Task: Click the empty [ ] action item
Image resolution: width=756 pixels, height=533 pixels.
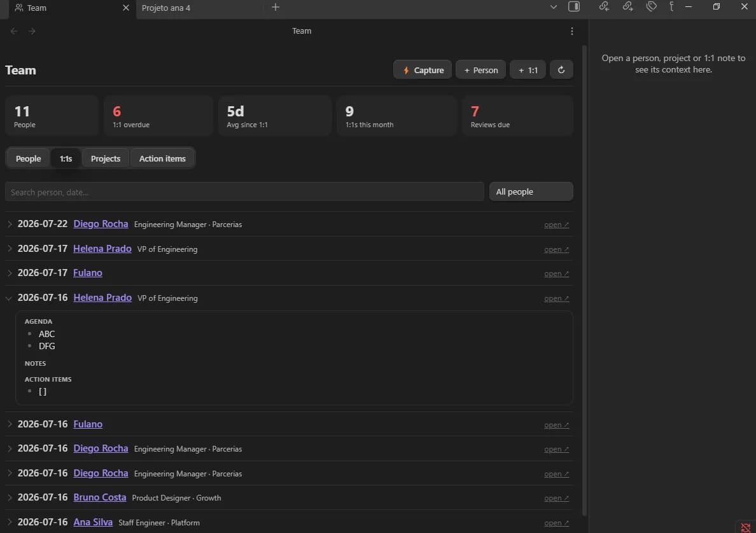Action: [x=43, y=391]
